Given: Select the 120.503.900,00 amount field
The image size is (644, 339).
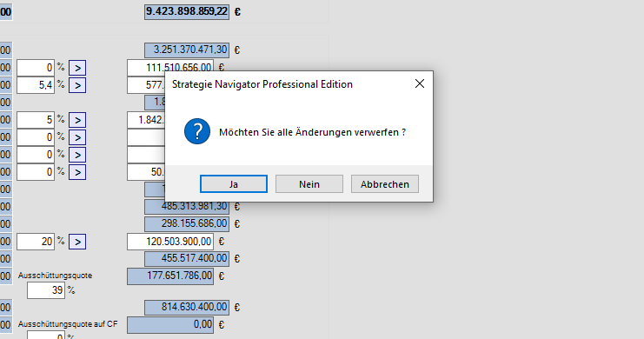Looking at the screenshot, I should pyautogui.click(x=170, y=242).
